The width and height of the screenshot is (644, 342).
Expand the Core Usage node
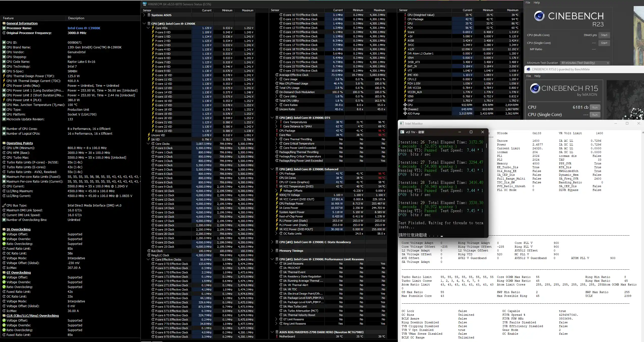tap(276, 79)
